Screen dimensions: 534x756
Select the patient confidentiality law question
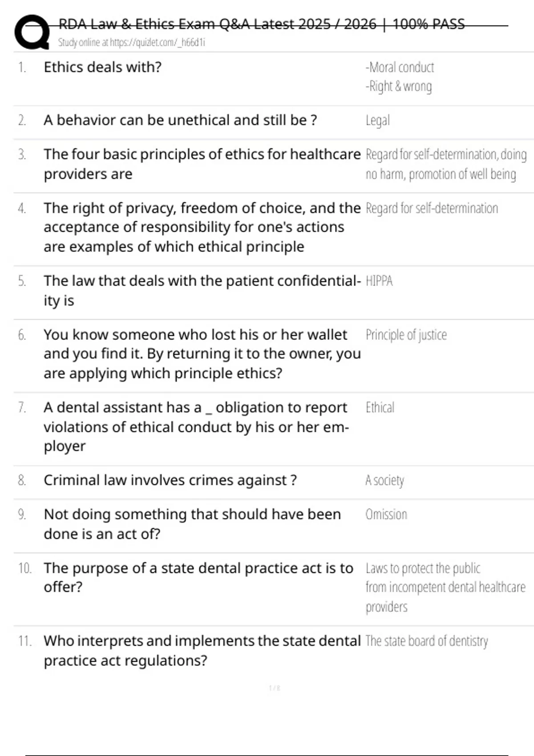[x=202, y=290]
